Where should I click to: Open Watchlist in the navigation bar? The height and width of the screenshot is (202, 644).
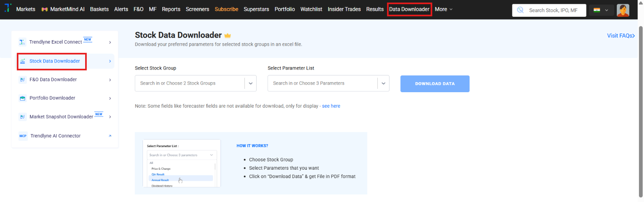[x=312, y=9]
